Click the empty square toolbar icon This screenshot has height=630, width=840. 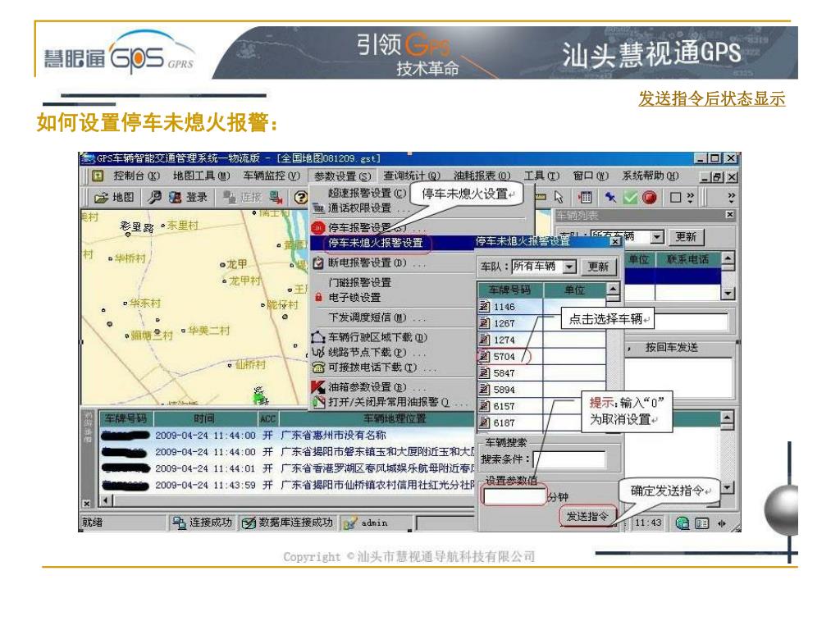(x=676, y=198)
